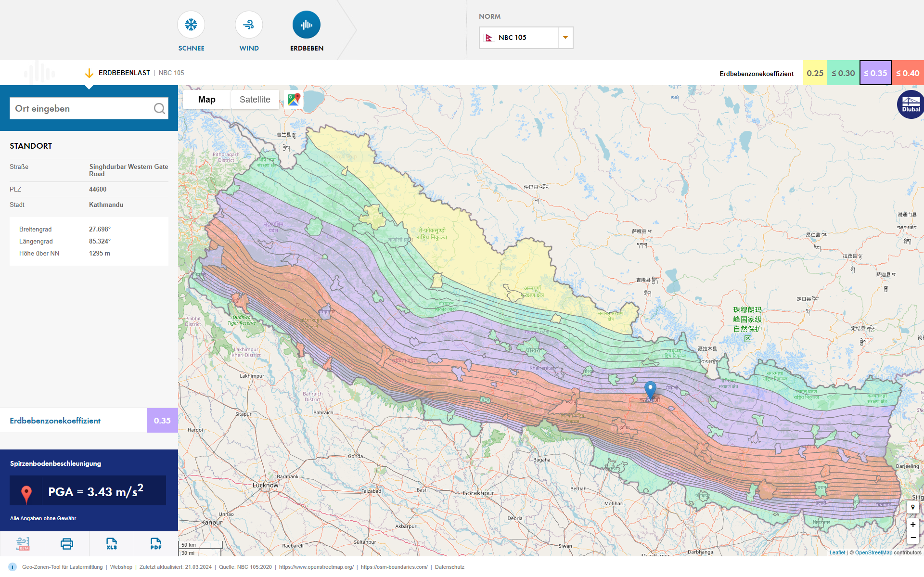This screenshot has width=924, height=577.
Task: Open the NORM dropdown for NBC 105
Action: point(565,38)
